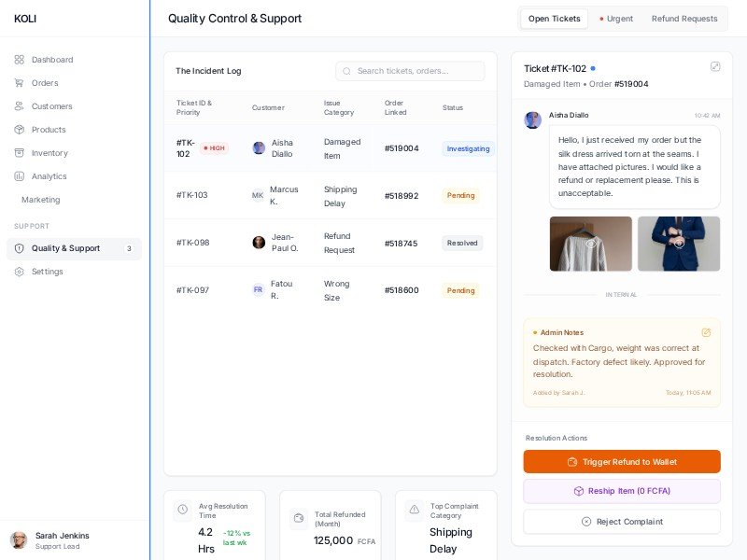Image resolution: width=747 pixels, height=560 pixels.
Task: Click the Orders cart icon in sidebar
Action: click(x=20, y=83)
